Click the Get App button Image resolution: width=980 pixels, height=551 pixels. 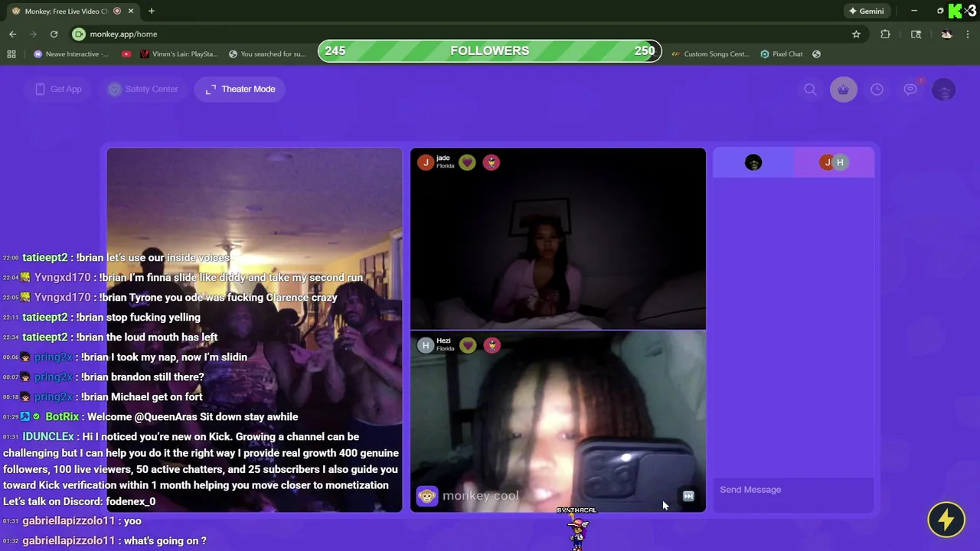point(58,89)
